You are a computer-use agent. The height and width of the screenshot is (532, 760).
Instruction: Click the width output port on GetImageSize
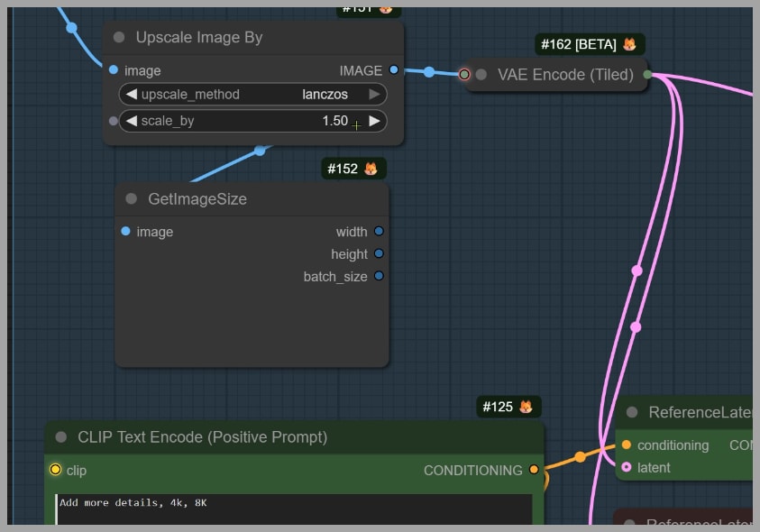(379, 232)
